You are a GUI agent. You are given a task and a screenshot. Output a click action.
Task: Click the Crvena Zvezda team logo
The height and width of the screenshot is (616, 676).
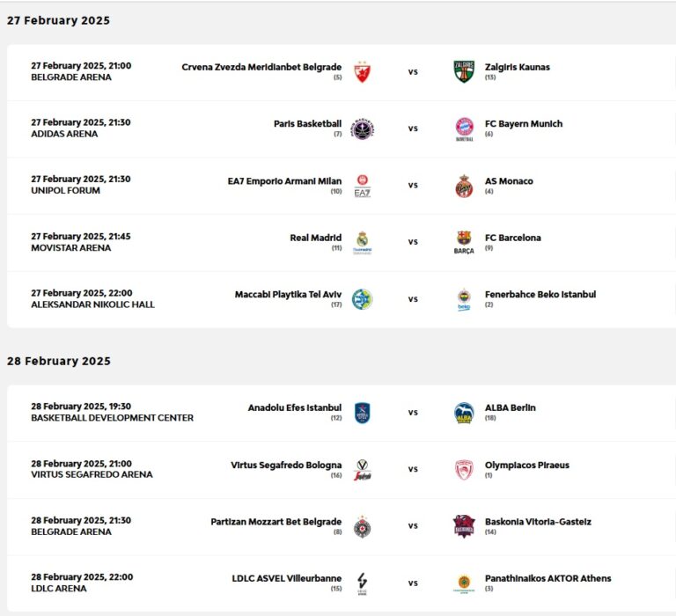(x=362, y=72)
